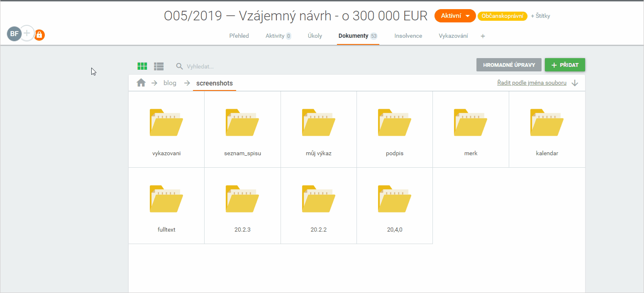644x293 pixels.
Task: Open the kalendar folder
Action: (x=547, y=129)
